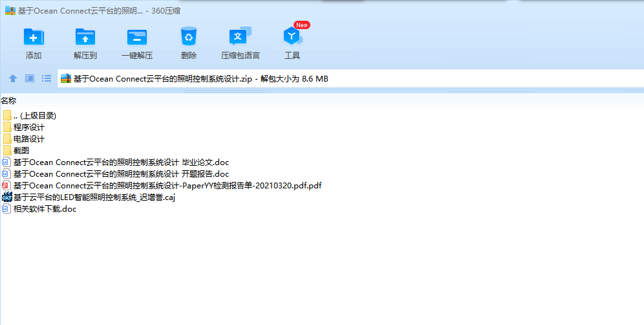Click the 360压缩 app icon in title bar

click(x=10, y=11)
